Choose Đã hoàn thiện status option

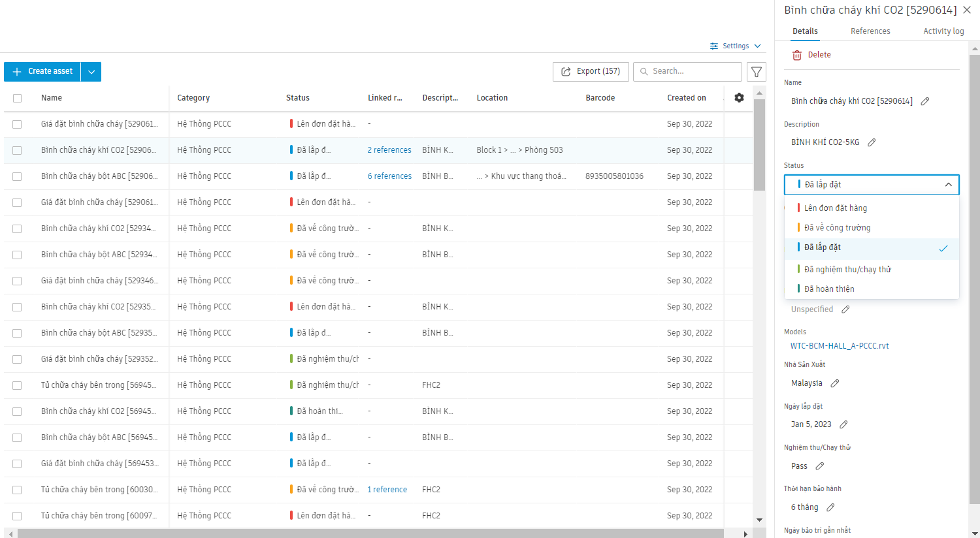872,289
